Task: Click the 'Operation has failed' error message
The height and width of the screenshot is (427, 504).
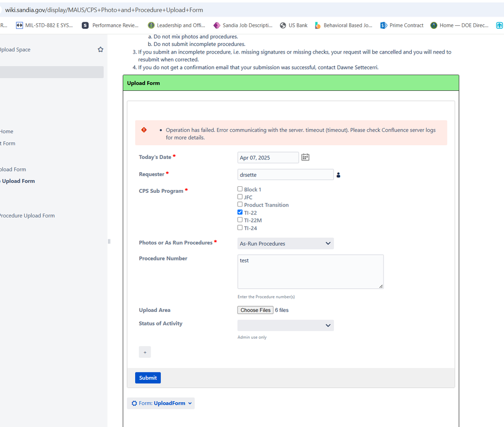Action: [301, 134]
